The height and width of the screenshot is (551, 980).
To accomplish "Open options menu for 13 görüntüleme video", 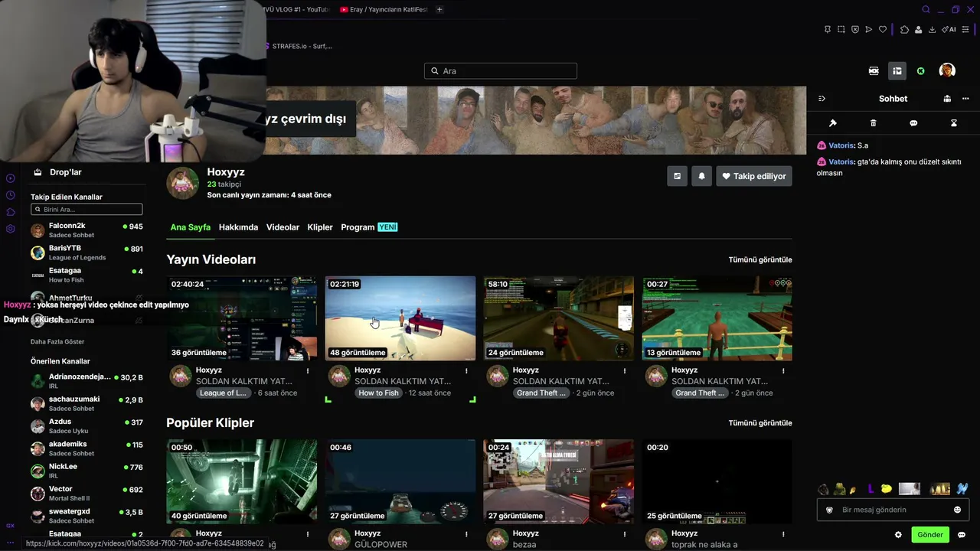I will [783, 370].
